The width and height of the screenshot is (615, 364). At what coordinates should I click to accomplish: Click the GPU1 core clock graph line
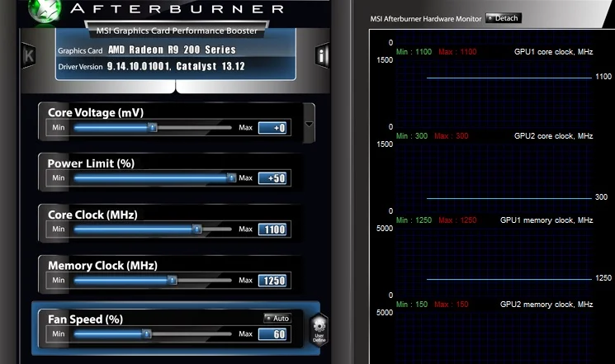point(509,78)
